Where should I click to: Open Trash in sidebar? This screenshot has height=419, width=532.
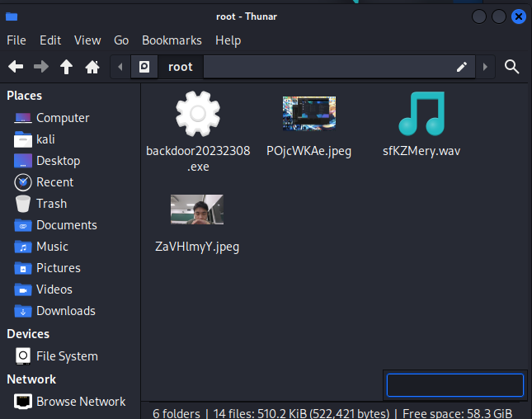point(40,204)
